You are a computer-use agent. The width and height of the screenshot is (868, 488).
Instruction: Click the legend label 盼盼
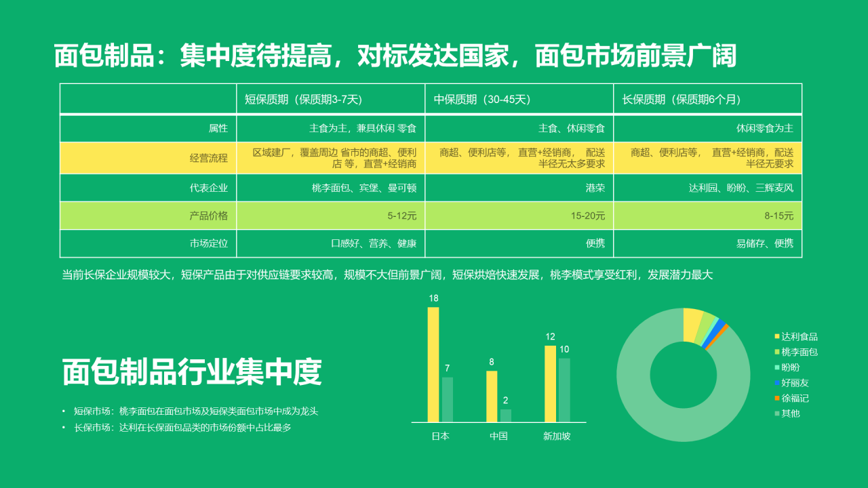[791, 367]
